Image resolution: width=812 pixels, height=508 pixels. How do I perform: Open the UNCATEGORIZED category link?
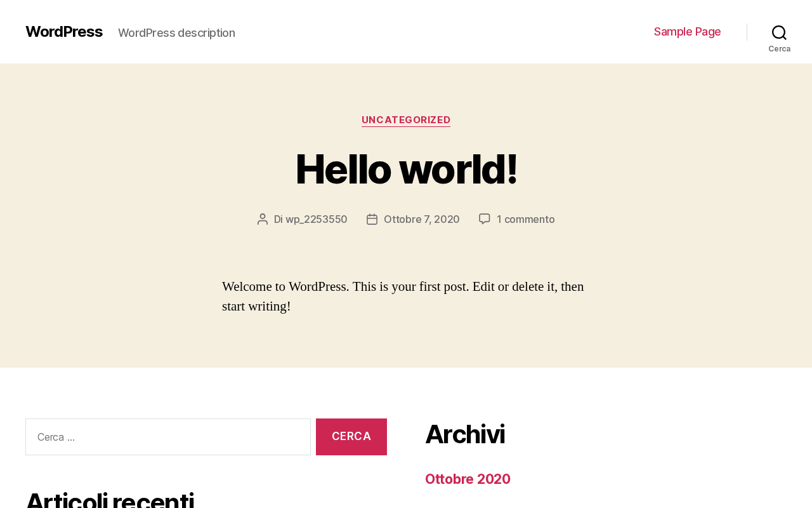point(406,120)
